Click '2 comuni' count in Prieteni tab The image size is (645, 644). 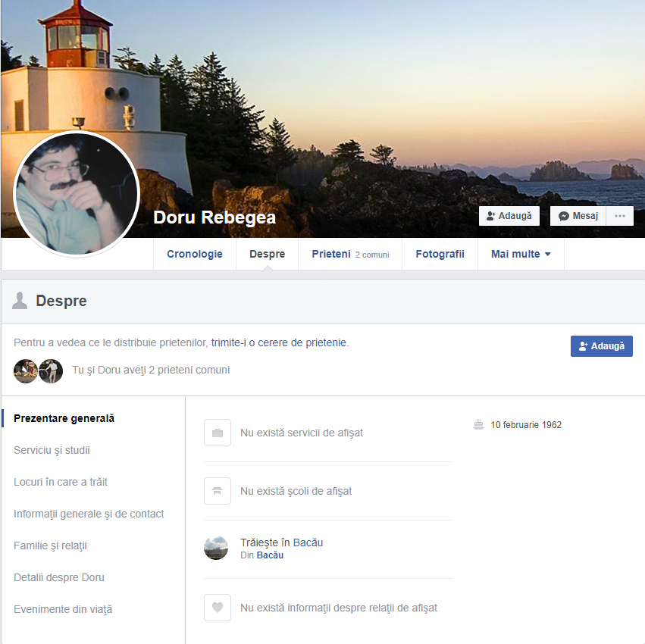372,255
